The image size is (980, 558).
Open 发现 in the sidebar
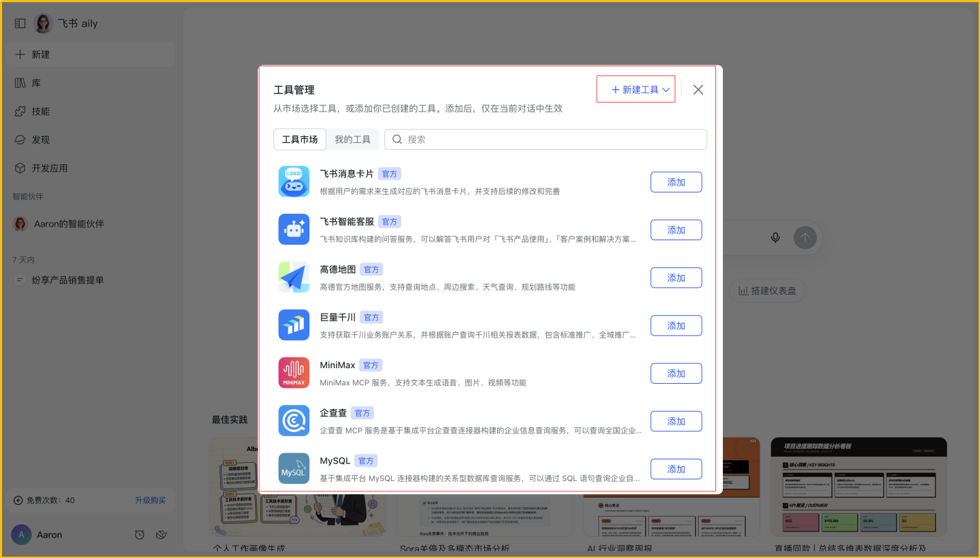(91, 139)
